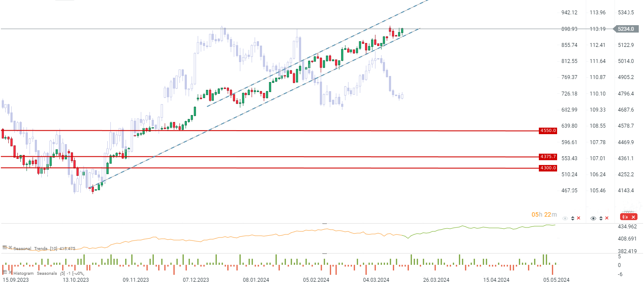The image size is (644, 290).
Task: Click the 15.09.2023 date on the time axis
Action: click(x=16, y=280)
